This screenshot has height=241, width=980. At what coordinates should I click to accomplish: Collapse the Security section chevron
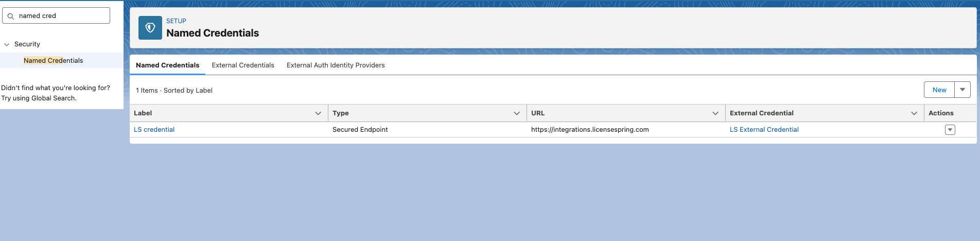coord(7,45)
